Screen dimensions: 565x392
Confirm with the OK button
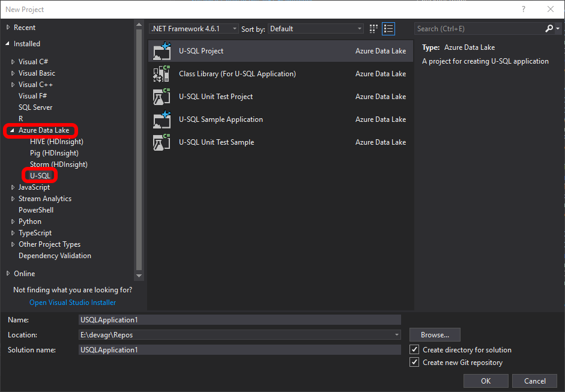coord(486,381)
